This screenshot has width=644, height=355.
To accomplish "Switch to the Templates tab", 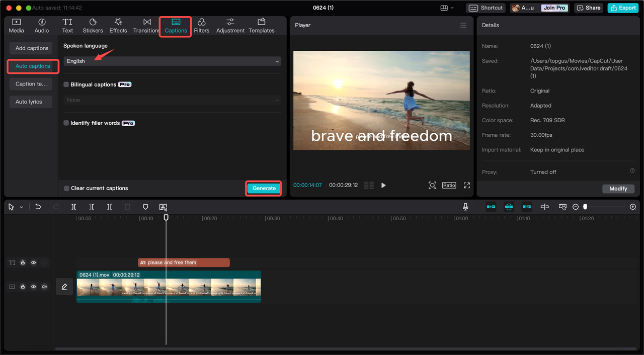I will click(262, 26).
